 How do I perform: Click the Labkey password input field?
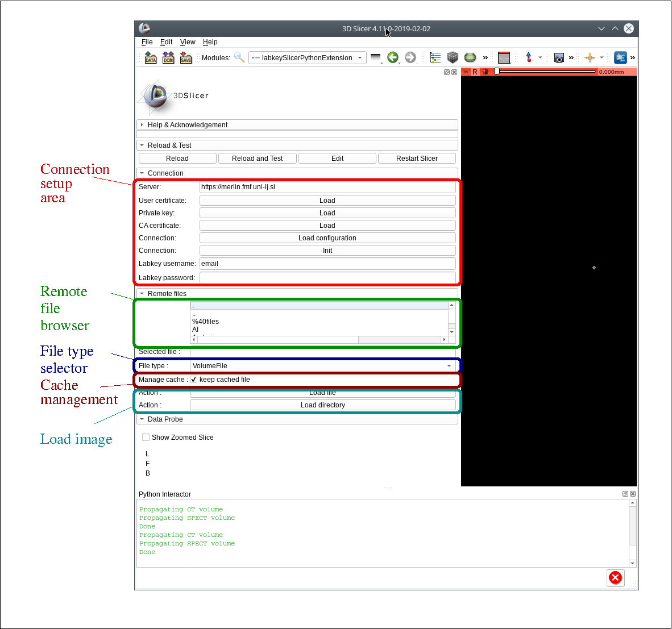pyautogui.click(x=327, y=278)
